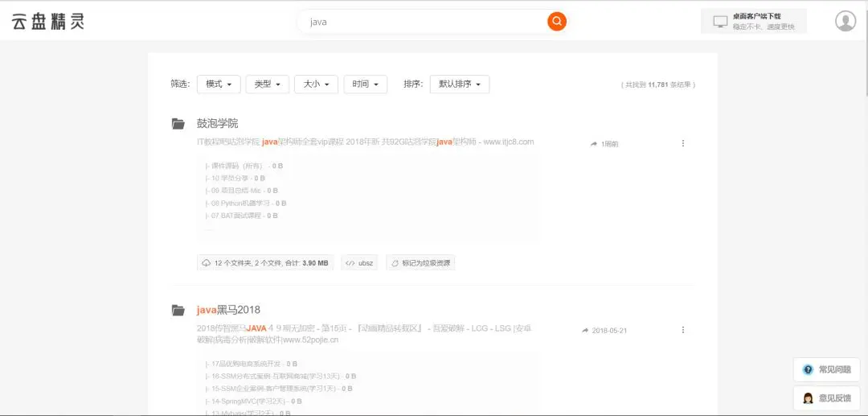Click the 17品优购电商系统开发 file row
Viewport: 868px width, 416px height.
click(x=252, y=364)
